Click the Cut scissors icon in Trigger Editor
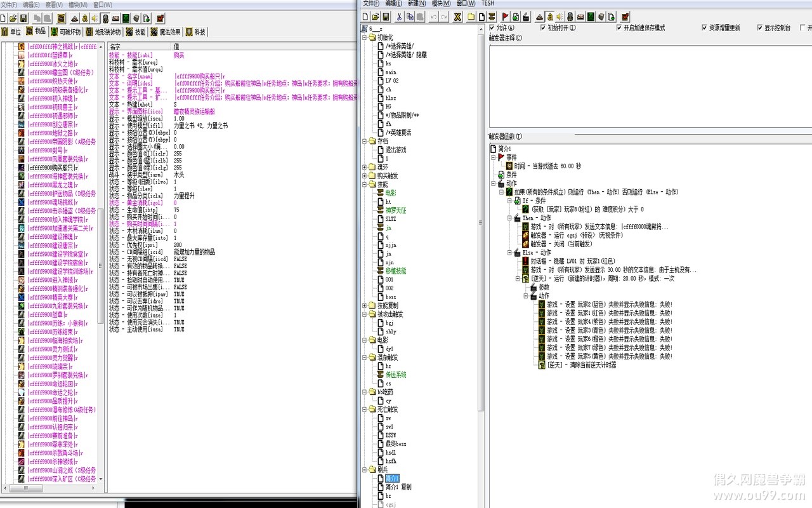This screenshot has width=812, height=508. pos(399,17)
